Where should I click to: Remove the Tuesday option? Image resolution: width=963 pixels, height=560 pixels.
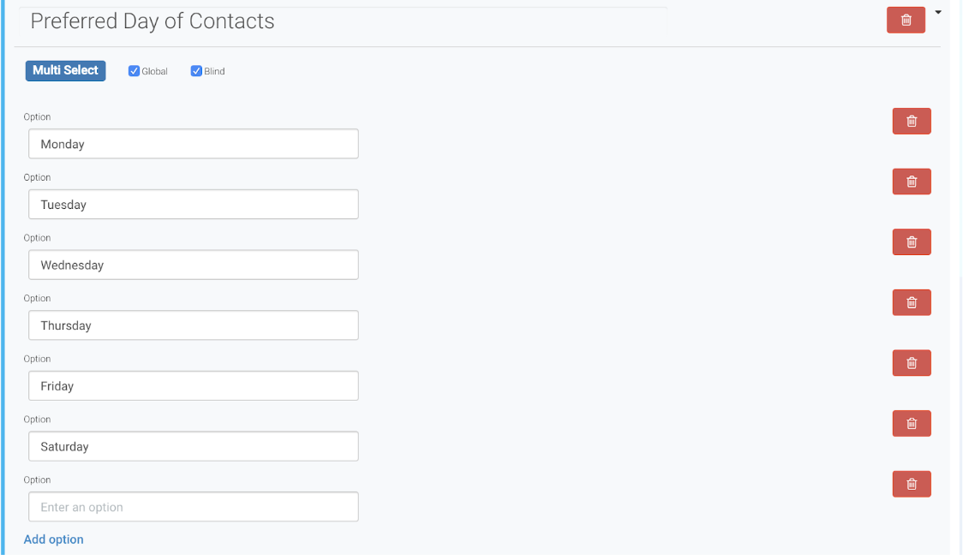tap(912, 182)
